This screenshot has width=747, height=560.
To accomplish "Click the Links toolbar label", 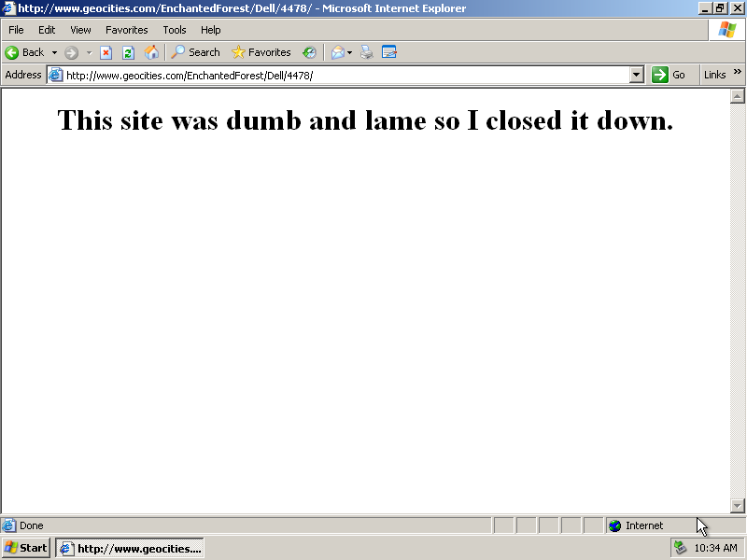I will pyautogui.click(x=714, y=75).
